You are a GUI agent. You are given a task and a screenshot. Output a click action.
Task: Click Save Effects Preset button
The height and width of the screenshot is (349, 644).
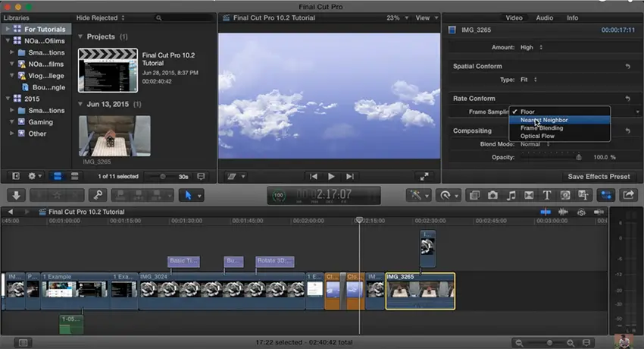point(599,176)
